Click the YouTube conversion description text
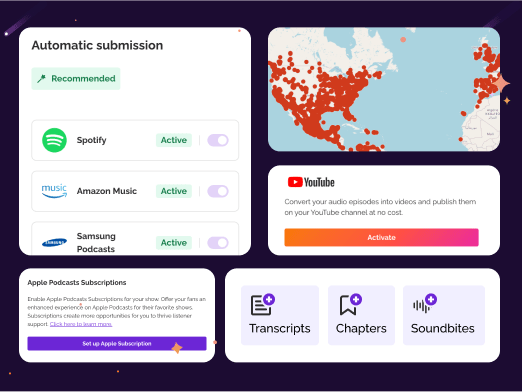Viewport: 522px width, 392px height. click(x=380, y=207)
